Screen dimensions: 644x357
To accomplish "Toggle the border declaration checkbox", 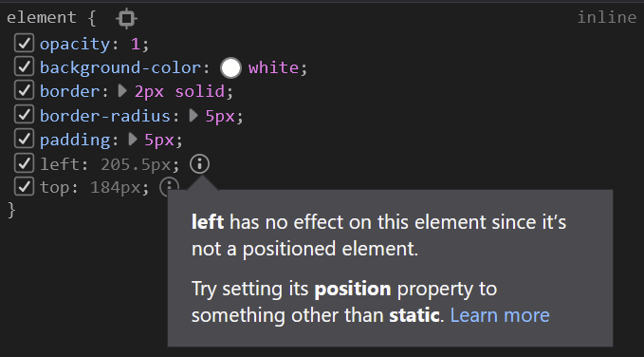I will (25, 90).
